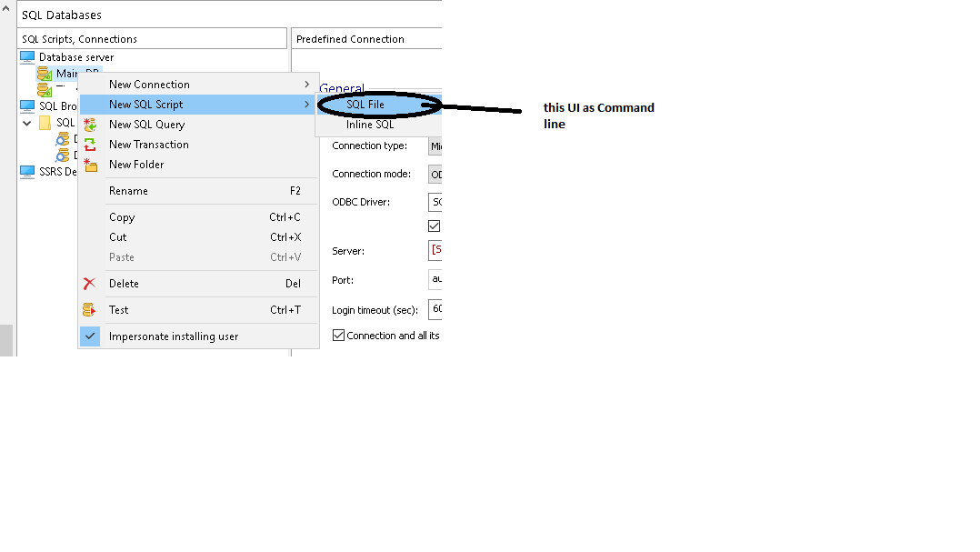980x552 pixels.
Task: Select Copy in the context menu
Action: 122,217
